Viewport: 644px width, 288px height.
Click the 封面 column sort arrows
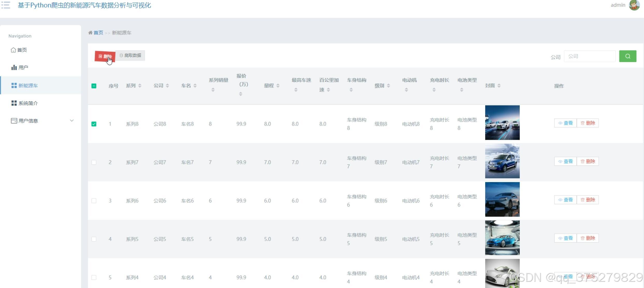(499, 86)
